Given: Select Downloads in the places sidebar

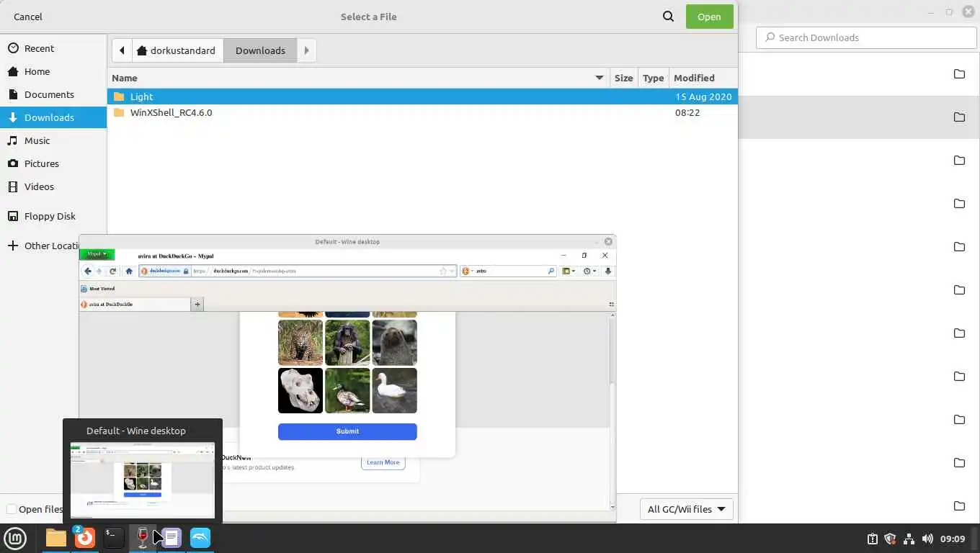Looking at the screenshot, I should (x=53, y=117).
